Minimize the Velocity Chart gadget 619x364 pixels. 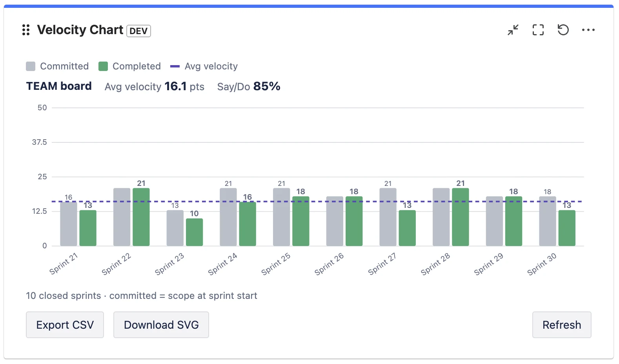click(513, 30)
